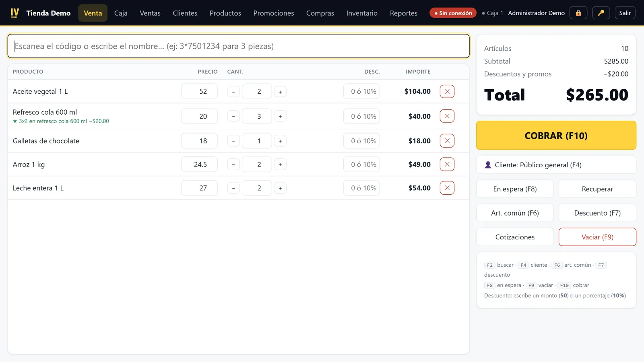Image resolution: width=644 pixels, height=362 pixels.
Task: Remove Aceite vegetal 1 L with its X button
Action: [x=447, y=91]
